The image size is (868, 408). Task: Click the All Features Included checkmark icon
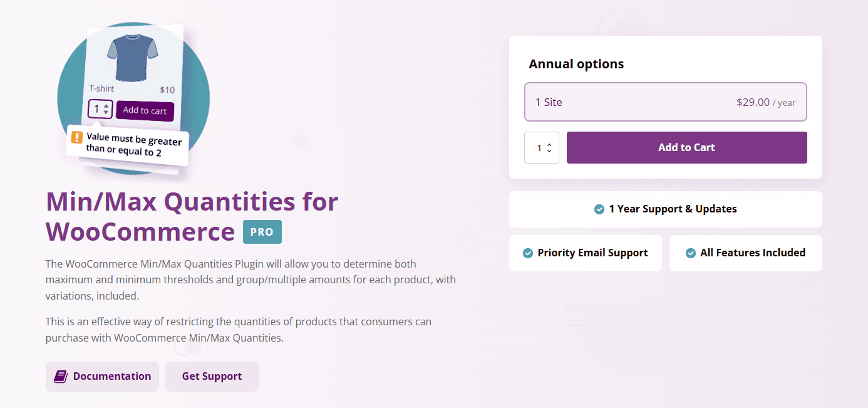click(691, 253)
